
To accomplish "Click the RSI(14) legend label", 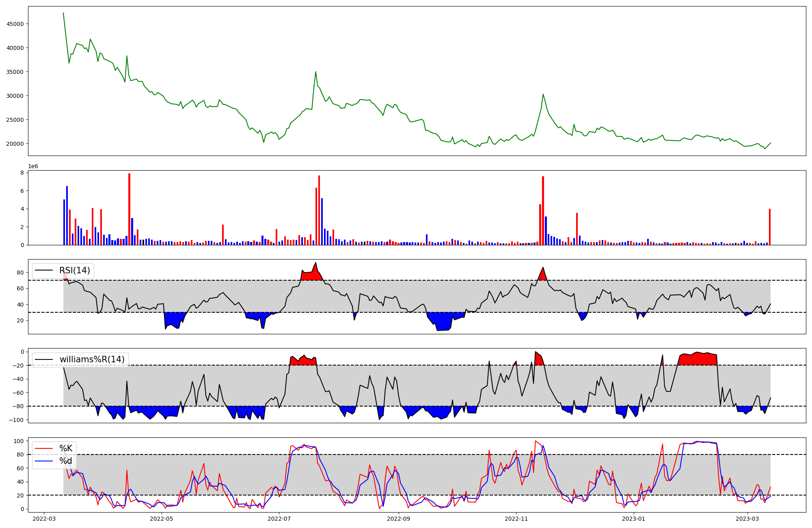I will (x=75, y=270).
